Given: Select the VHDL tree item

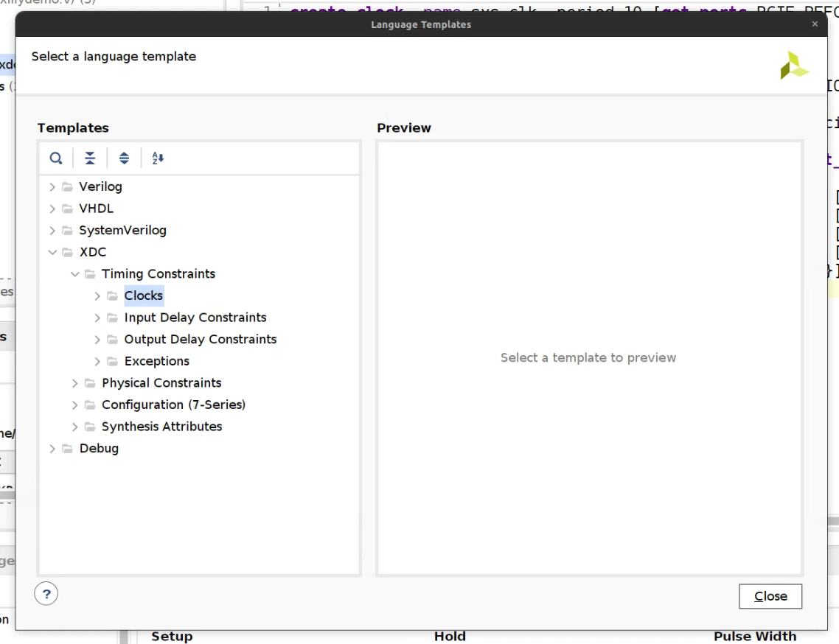Looking at the screenshot, I should (x=97, y=209).
